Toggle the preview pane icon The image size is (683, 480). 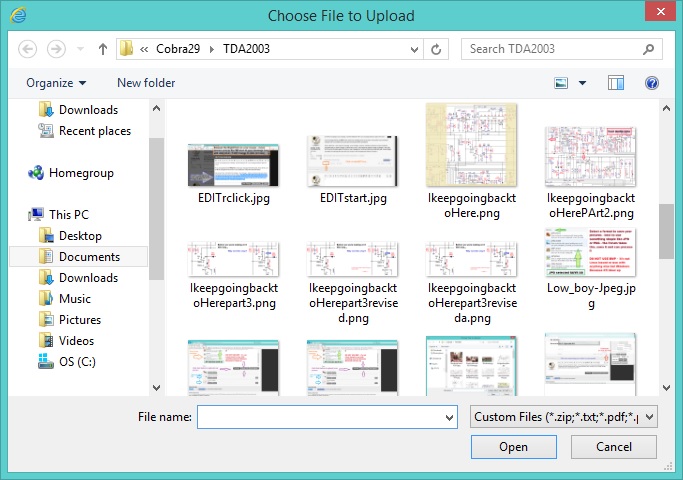pyautogui.click(x=616, y=83)
